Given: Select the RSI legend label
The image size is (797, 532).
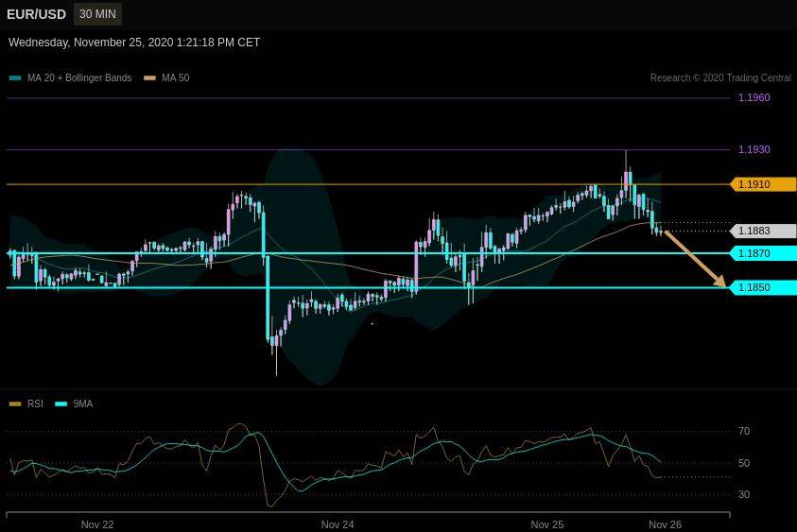Looking at the screenshot, I should [35, 403].
